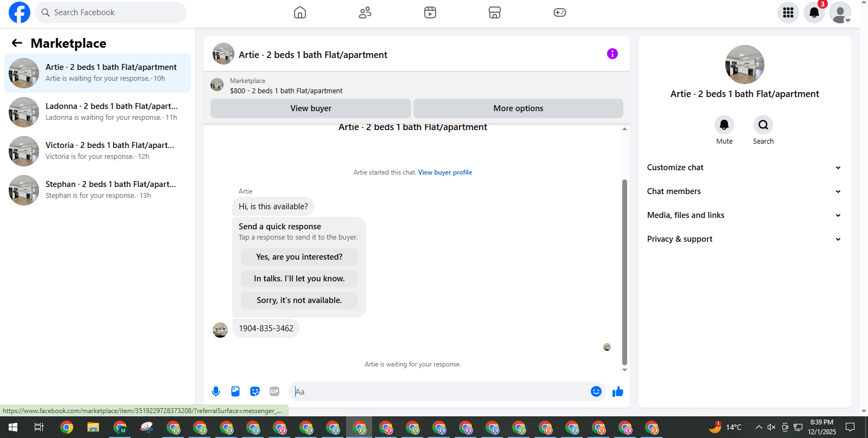Click the chat scroll down arrow
The height and width of the screenshot is (438, 868).
(x=624, y=370)
